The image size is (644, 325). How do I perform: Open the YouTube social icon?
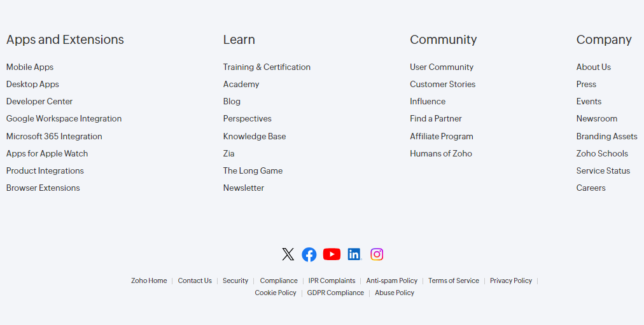(x=332, y=254)
